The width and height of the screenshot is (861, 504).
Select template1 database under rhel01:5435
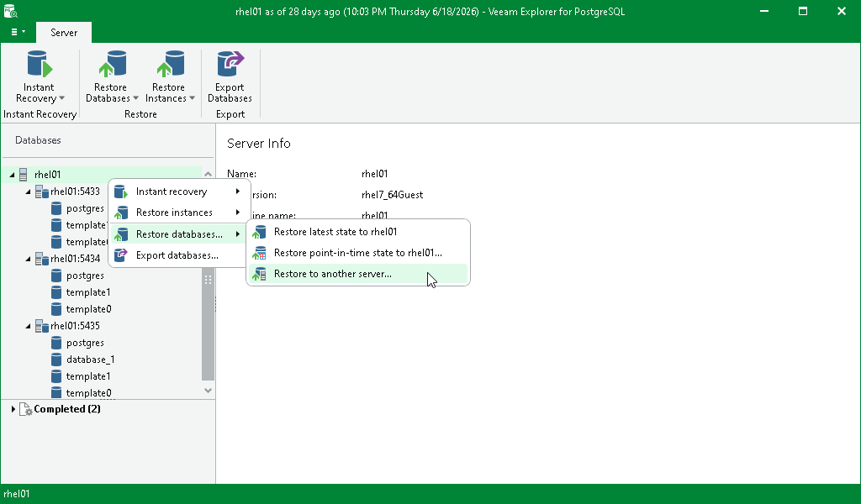pos(88,376)
